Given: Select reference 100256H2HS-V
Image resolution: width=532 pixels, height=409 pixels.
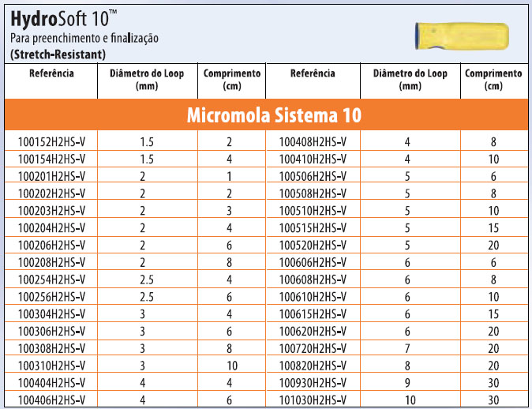Looking at the screenshot, I should pos(51,297).
